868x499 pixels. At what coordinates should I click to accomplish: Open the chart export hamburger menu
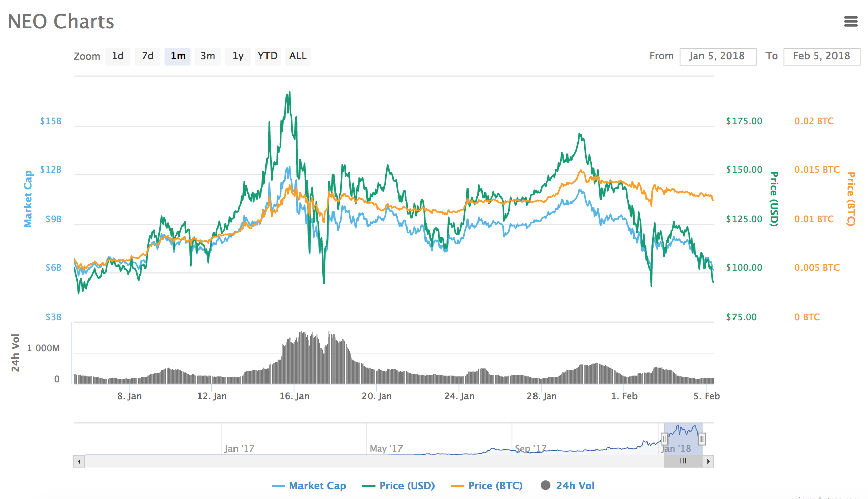(850, 21)
